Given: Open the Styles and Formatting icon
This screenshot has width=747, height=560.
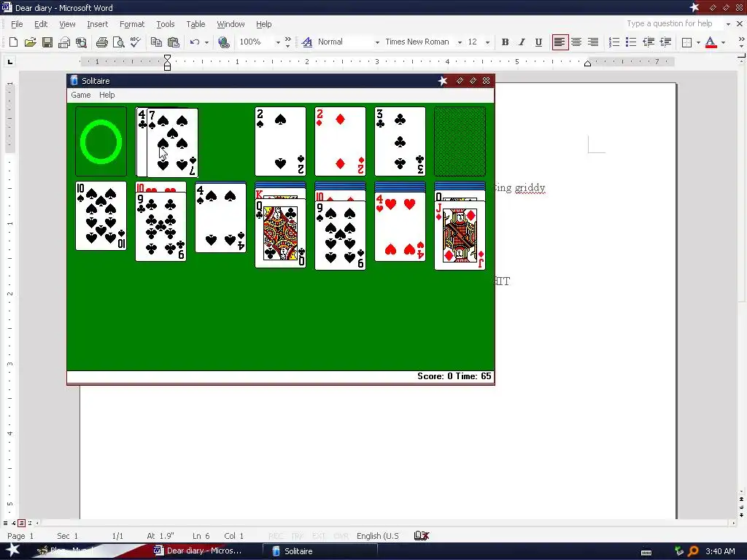Looking at the screenshot, I should (307, 42).
